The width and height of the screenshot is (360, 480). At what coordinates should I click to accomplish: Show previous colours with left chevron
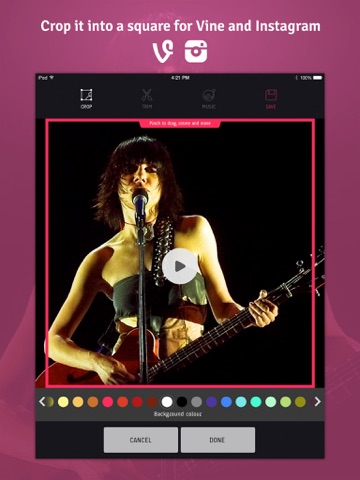[x=42, y=402]
